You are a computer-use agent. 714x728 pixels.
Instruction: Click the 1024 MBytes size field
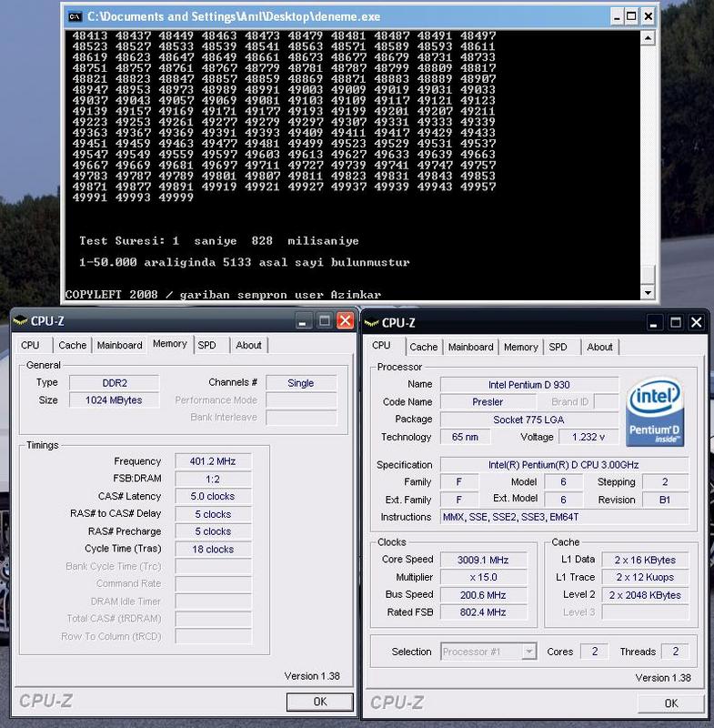(114, 400)
